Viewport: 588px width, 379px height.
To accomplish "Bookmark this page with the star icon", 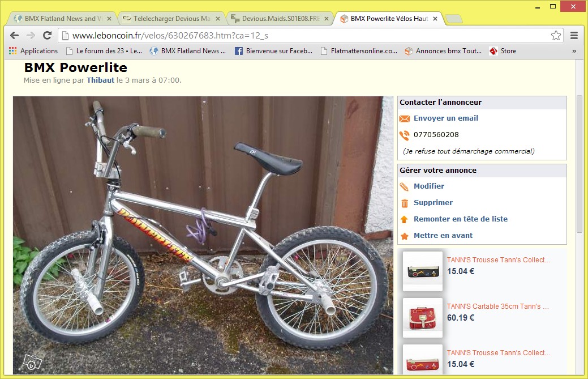I will coord(556,36).
